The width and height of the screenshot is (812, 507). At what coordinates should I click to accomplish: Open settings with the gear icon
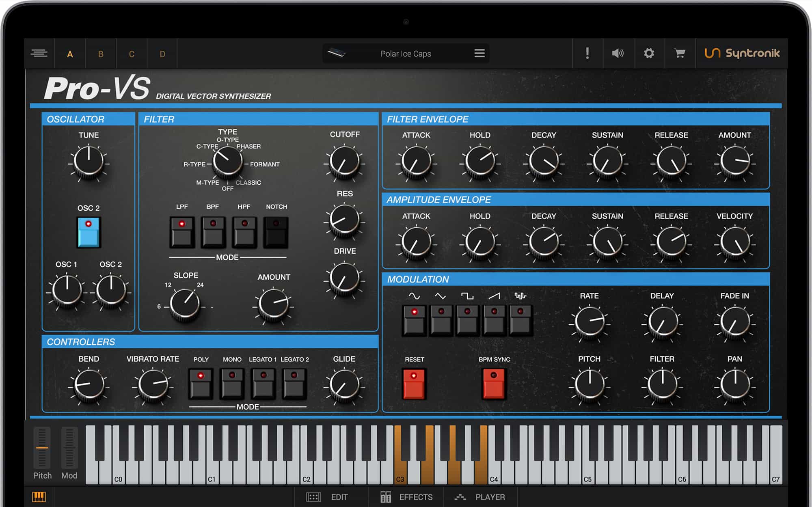click(649, 53)
